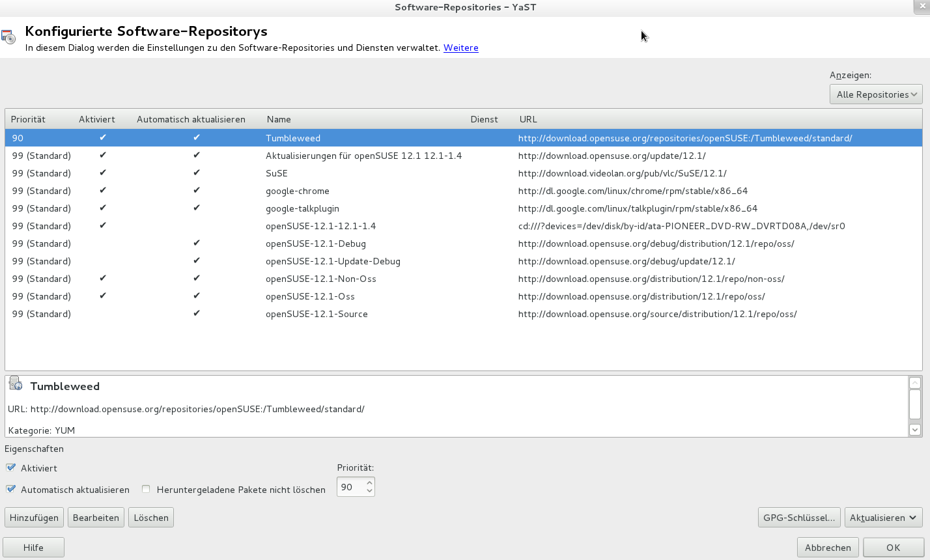Image resolution: width=930 pixels, height=560 pixels.
Task: Confirm with the OK button
Action: [894, 548]
